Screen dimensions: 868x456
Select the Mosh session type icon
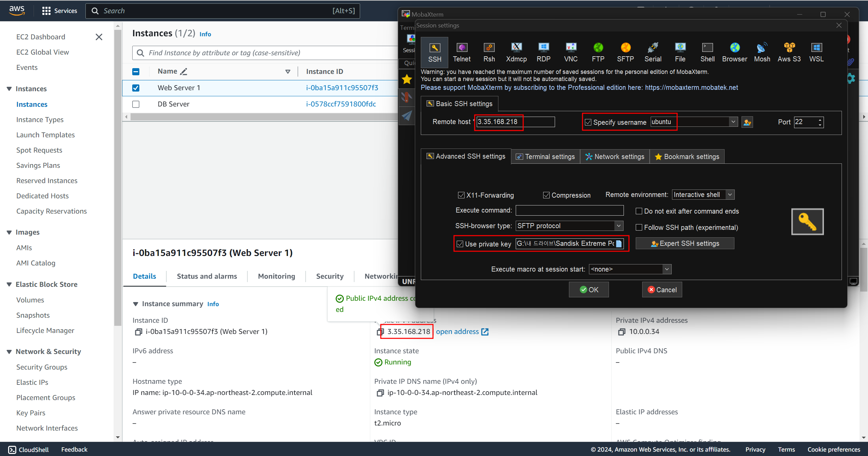pos(762,52)
